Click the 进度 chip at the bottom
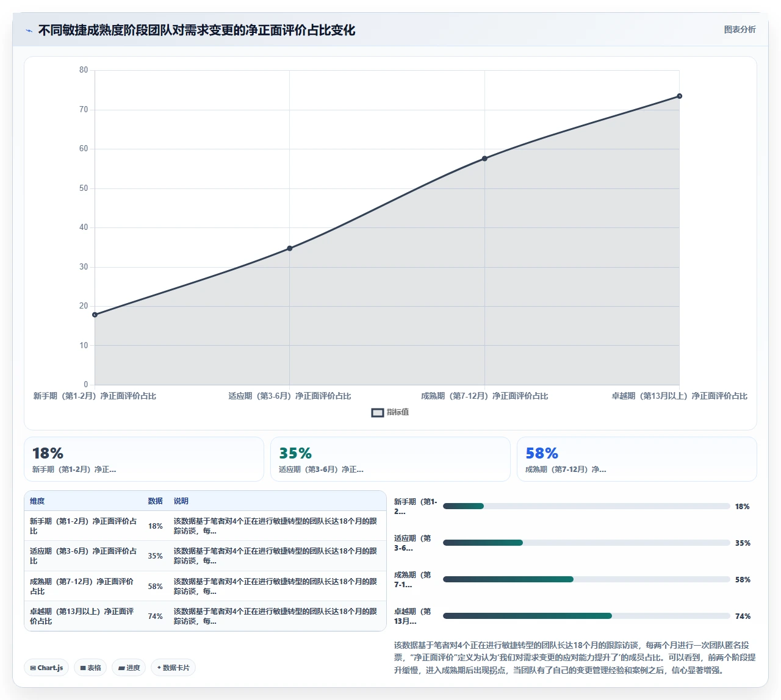Image resolution: width=781 pixels, height=700 pixels. click(x=129, y=668)
